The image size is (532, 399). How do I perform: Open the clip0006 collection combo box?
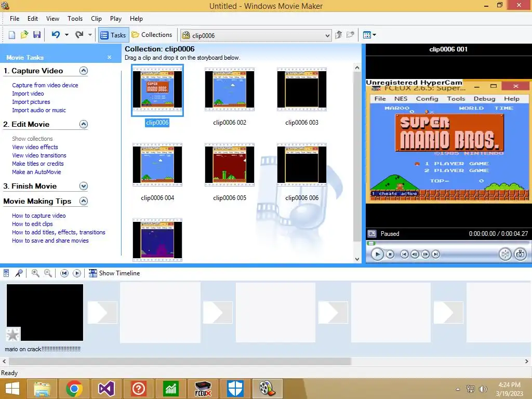pos(256,35)
